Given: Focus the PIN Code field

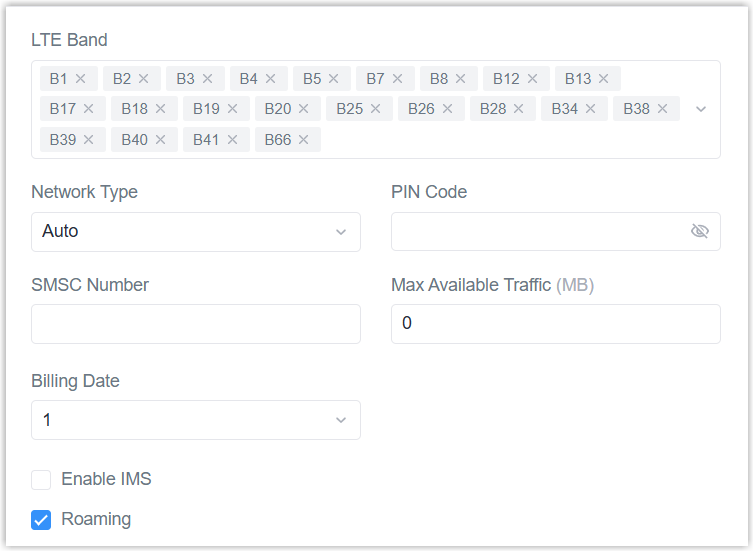Looking at the screenshot, I should (540, 231).
